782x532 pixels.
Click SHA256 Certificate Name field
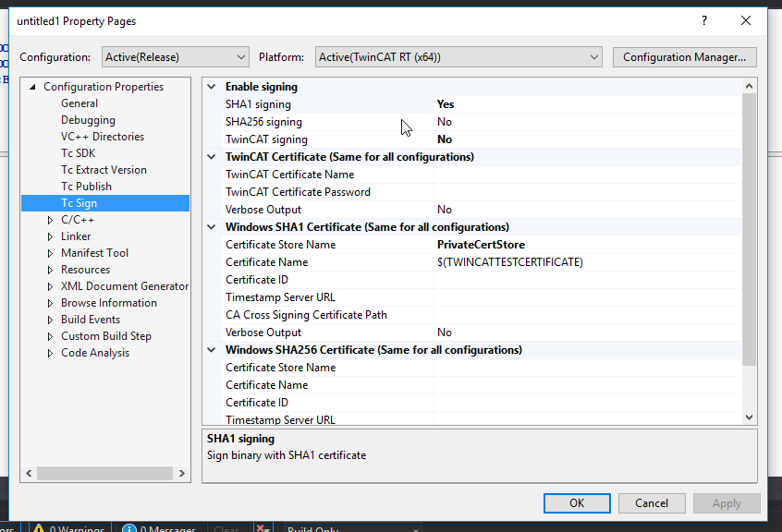588,385
